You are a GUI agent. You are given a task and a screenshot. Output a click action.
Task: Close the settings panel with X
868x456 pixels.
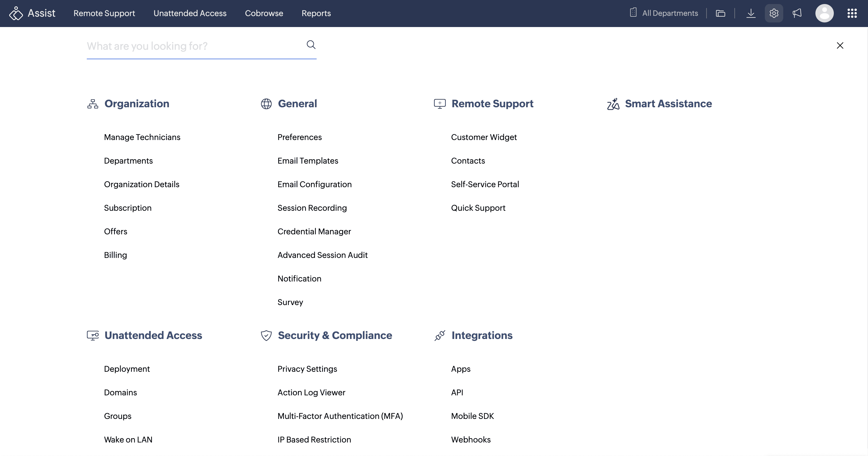[x=840, y=45]
